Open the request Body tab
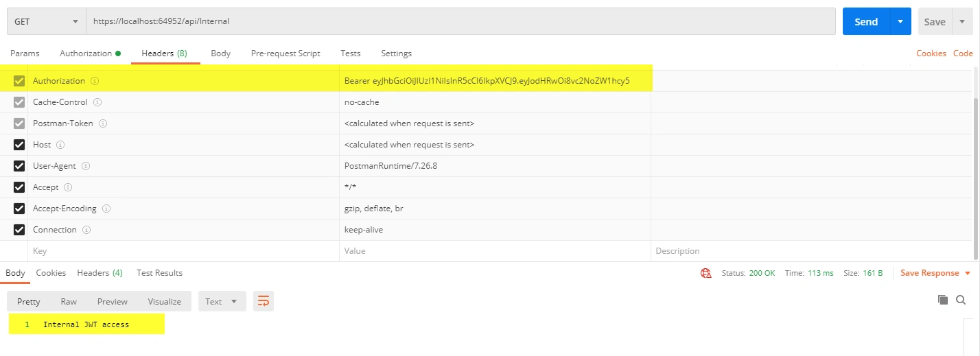The image size is (980, 356). tap(220, 54)
